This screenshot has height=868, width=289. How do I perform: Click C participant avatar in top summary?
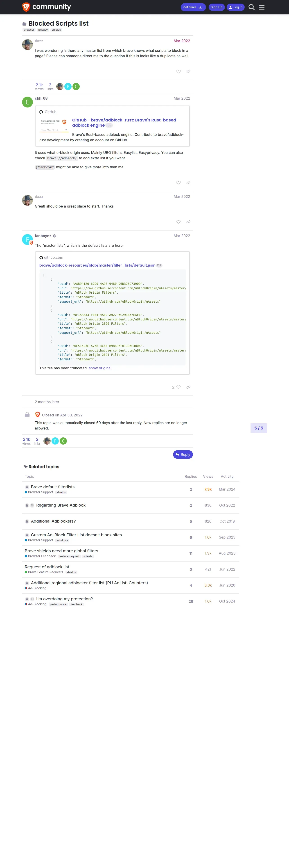[76, 87]
